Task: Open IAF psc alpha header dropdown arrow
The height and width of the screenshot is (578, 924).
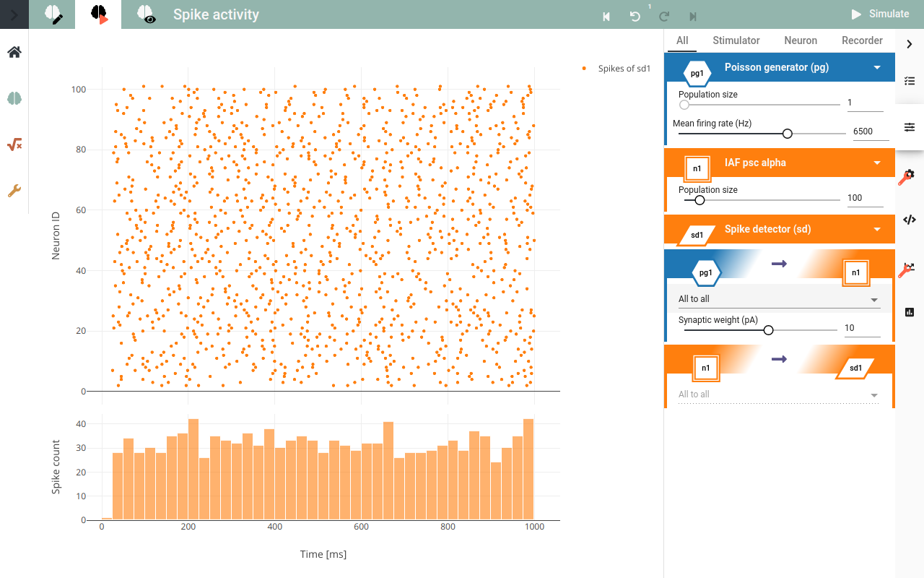Action: (x=877, y=163)
